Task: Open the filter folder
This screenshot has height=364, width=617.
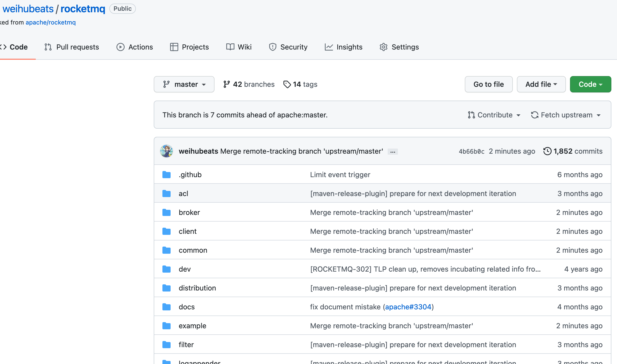Action: [186, 345]
